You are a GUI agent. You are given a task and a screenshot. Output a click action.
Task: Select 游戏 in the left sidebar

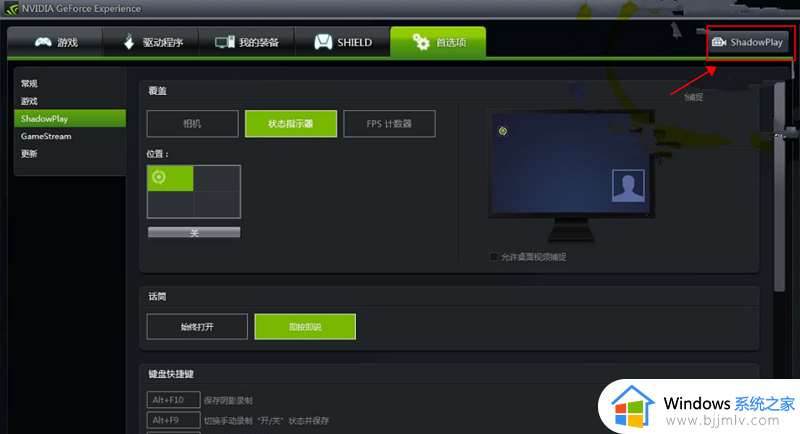29,101
